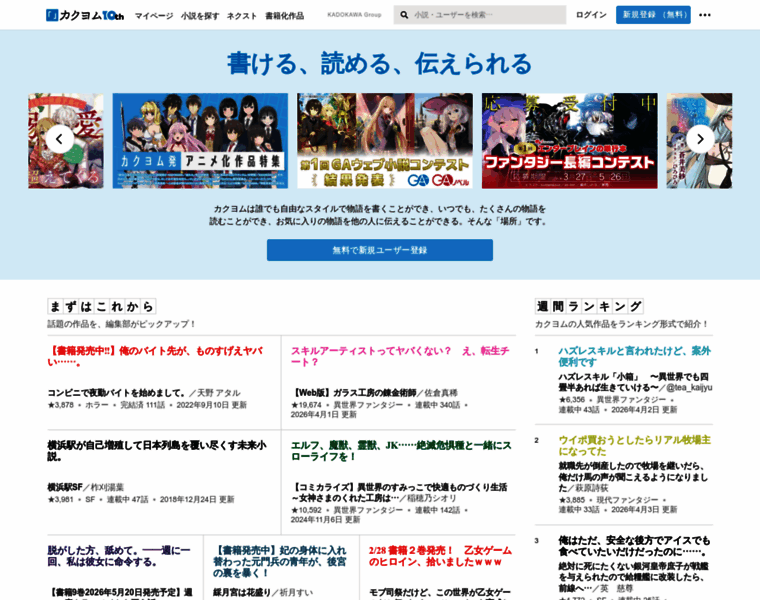The height and width of the screenshot is (600, 760).
Task: Open 書籍化作品 in the top navigation
Action: (285, 16)
